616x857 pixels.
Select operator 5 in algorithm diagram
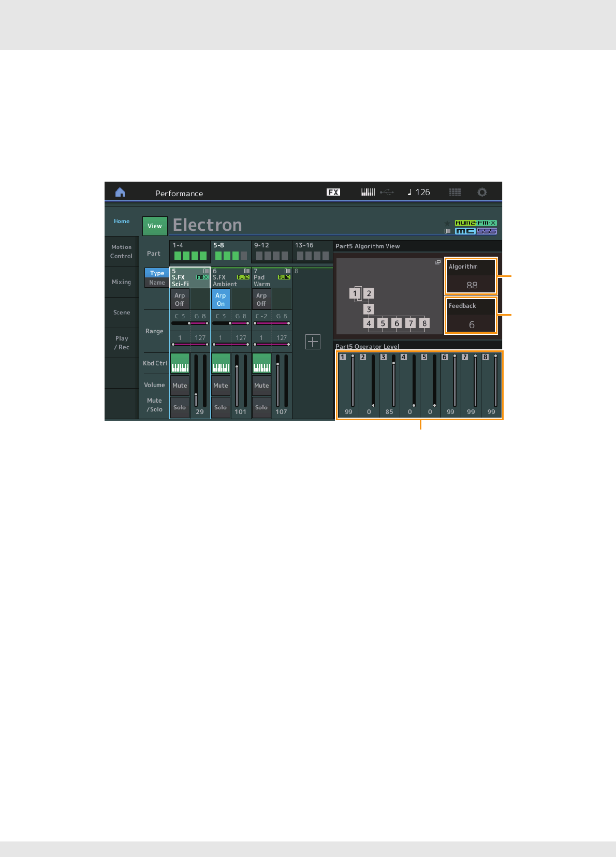click(x=383, y=323)
